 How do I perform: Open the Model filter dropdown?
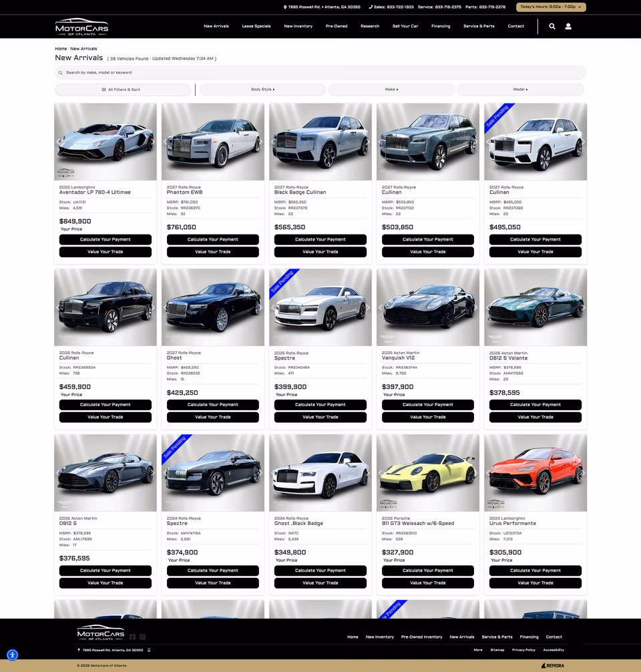(520, 90)
